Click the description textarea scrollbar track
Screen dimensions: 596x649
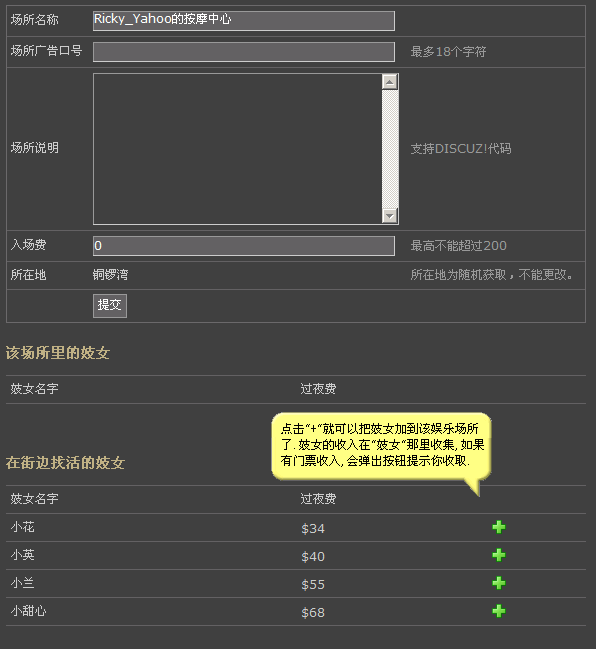[x=390, y=149]
